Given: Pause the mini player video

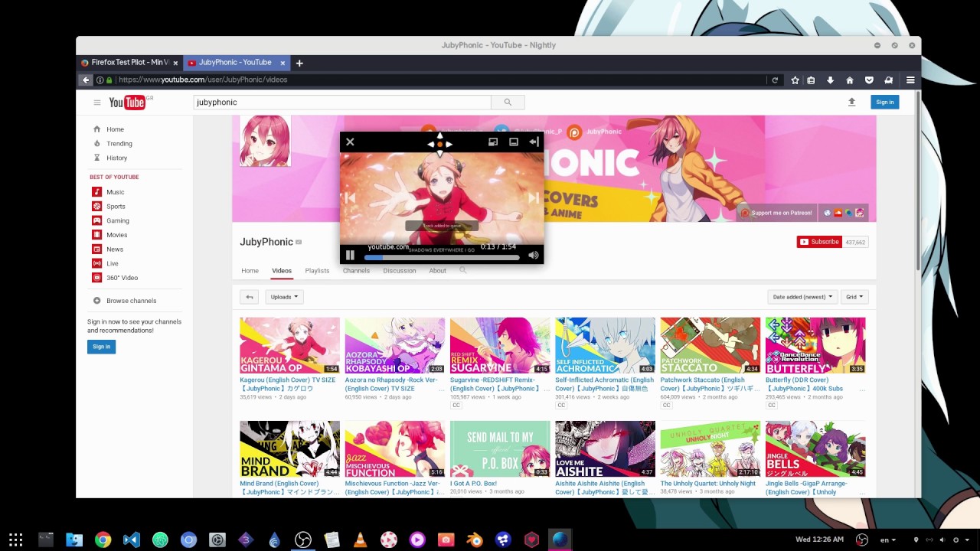Looking at the screenshot, I should 350,255.
